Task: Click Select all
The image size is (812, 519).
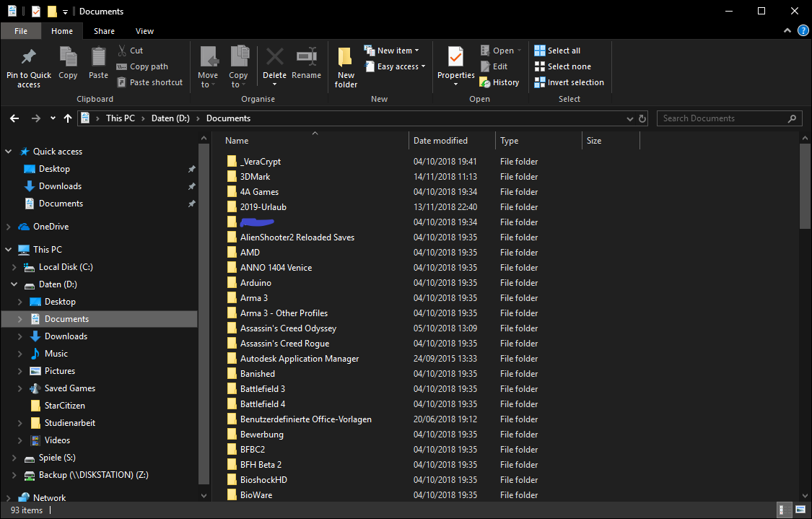Action: click(x=557, y=51)
